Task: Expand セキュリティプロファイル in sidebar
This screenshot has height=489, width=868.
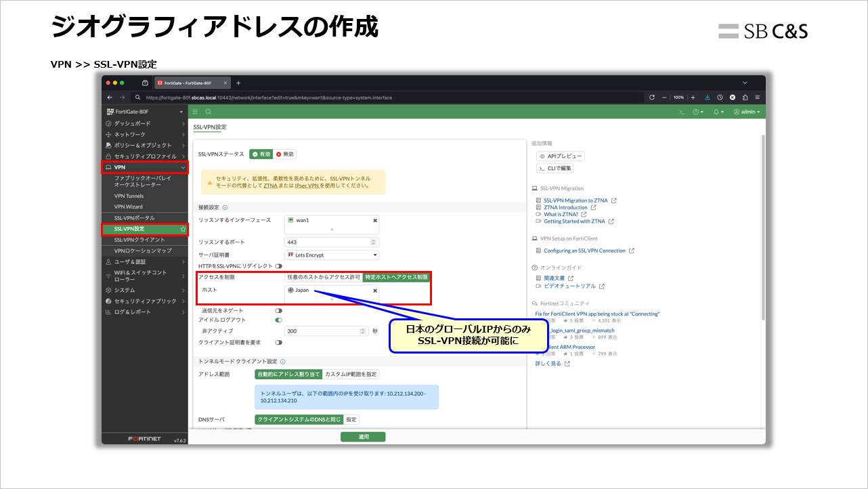Action: point(145,156)
